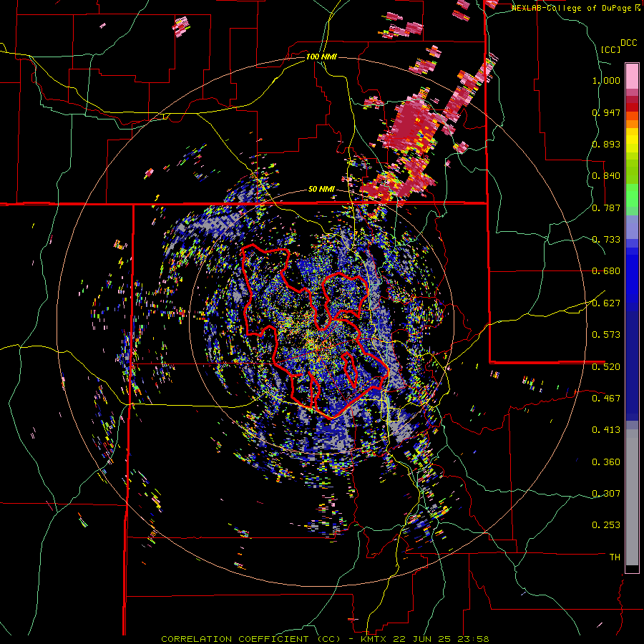Click the 0.733 legend value
This screenshot has width=644, height=644.
(x=606, y=240)
